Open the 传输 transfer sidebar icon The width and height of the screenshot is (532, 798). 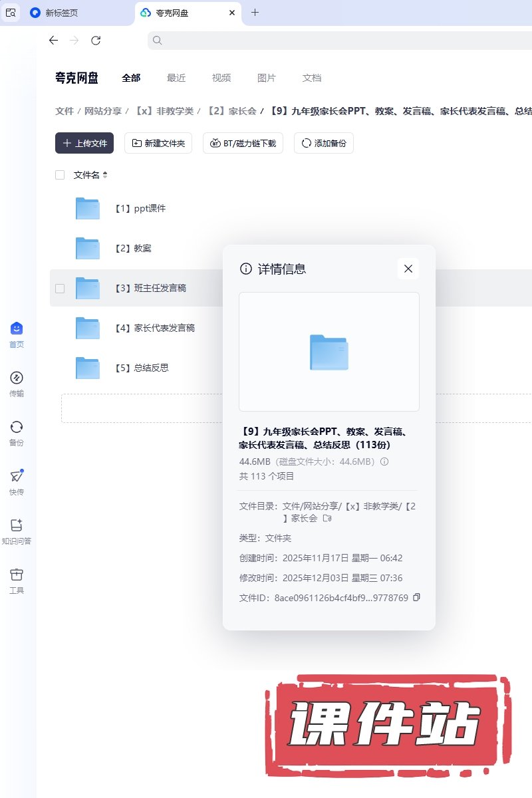17,378
